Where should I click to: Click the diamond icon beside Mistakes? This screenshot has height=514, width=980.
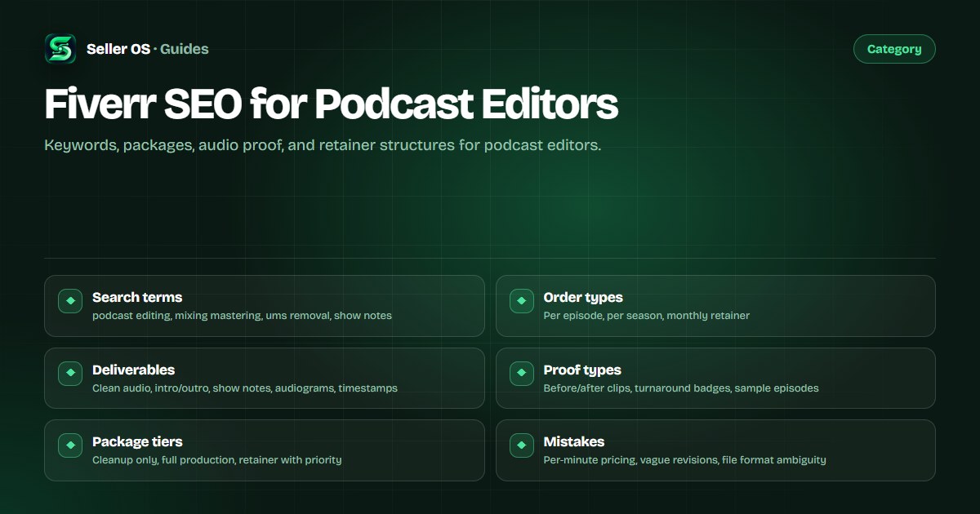pyautogui.click(x=522, y=445)
